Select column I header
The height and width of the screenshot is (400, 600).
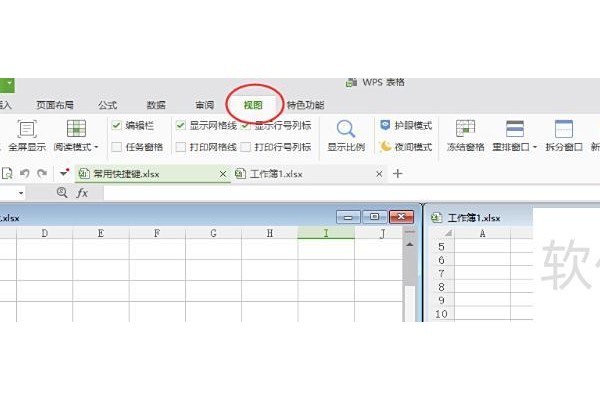[326, 233]
